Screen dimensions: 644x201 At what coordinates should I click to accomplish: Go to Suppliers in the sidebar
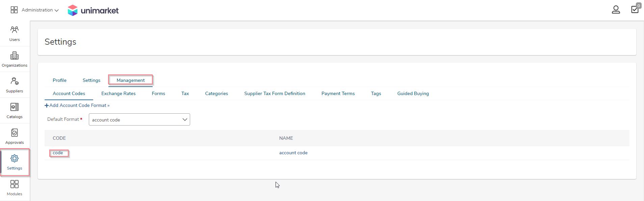tap(15, 85)
